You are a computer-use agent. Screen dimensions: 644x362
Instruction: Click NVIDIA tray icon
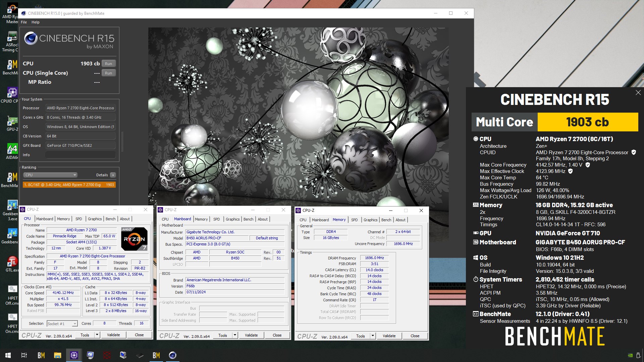(630, 355)
